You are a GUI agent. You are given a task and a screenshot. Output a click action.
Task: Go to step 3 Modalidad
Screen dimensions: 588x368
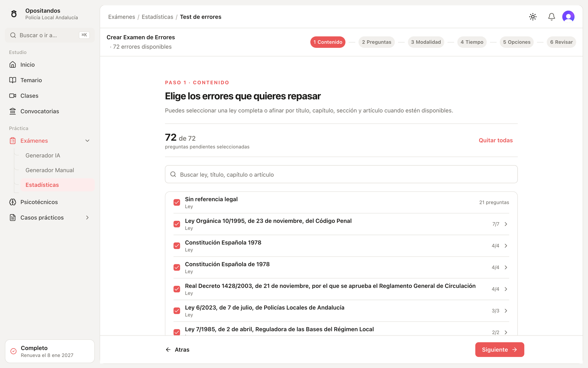426,42
